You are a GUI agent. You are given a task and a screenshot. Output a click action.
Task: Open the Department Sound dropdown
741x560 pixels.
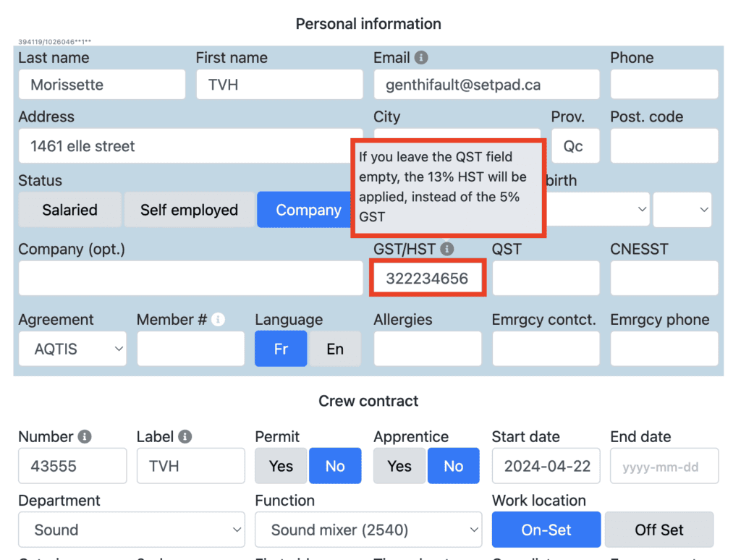point(132,530)
